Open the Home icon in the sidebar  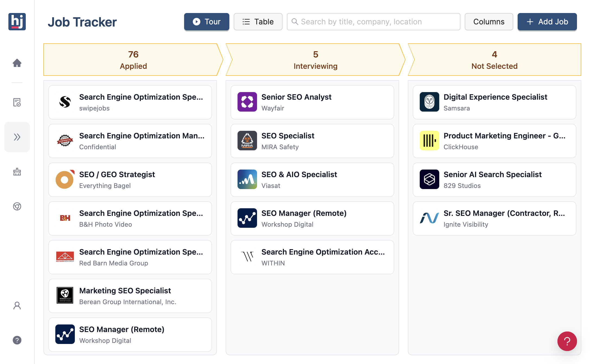point(17,63)
